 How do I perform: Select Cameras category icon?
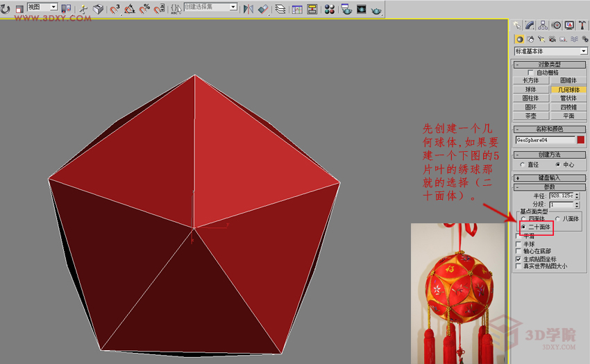tap(553, 39)
